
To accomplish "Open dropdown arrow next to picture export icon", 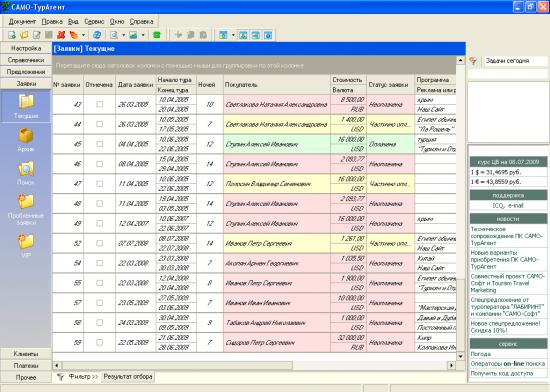I will (143, 35).
